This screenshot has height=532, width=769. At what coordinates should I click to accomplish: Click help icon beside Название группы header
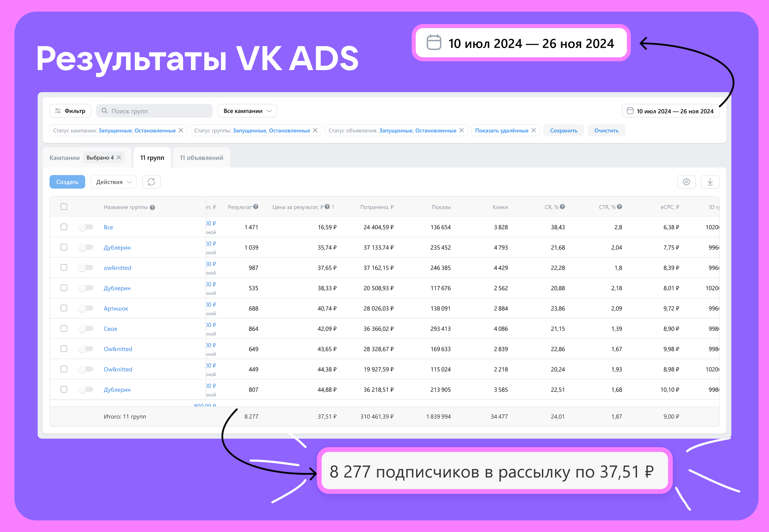(x=152, y=208)
